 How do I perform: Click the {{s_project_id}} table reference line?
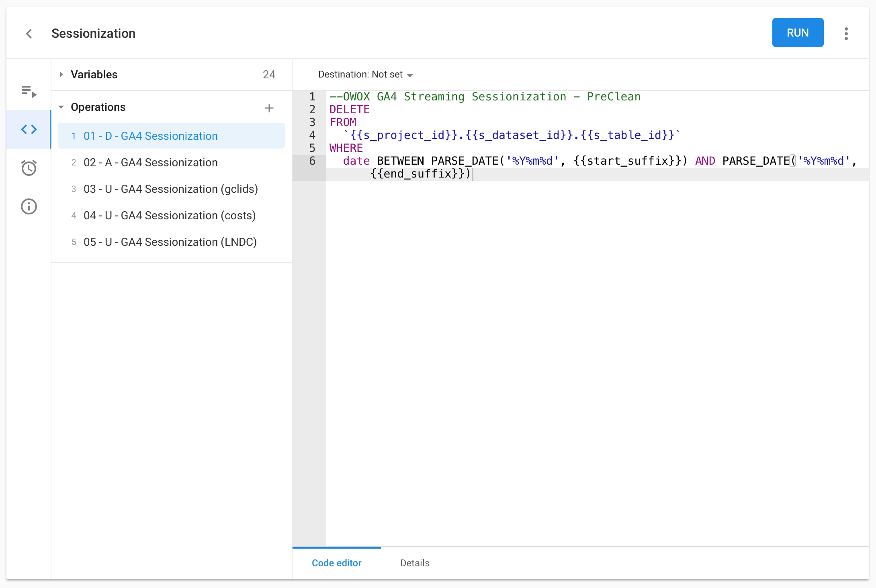click(512, 135)
